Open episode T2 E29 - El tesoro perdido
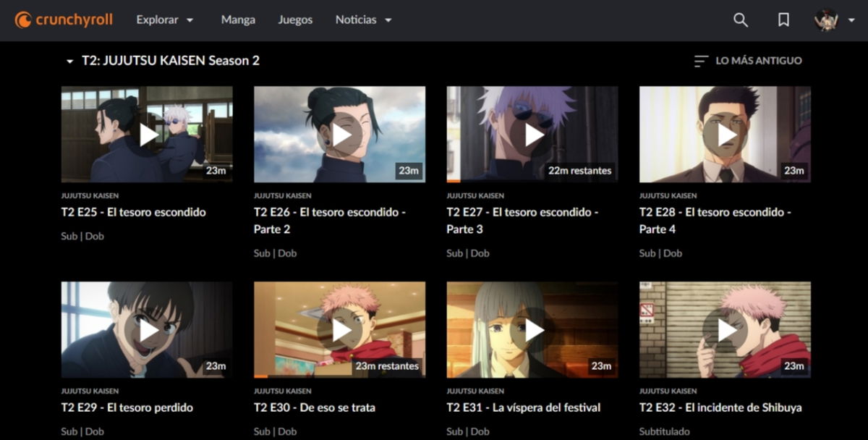868x440 pixels. point(146,329)
